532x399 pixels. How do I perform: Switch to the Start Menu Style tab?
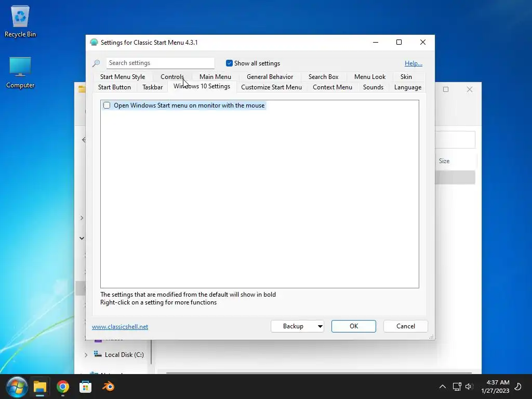click(123, 77)
